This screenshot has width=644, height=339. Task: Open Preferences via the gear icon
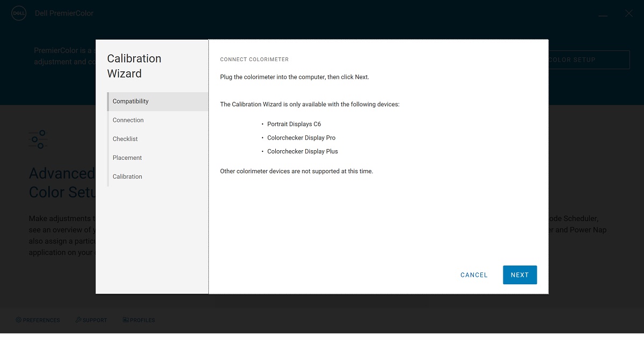point(19,320)
